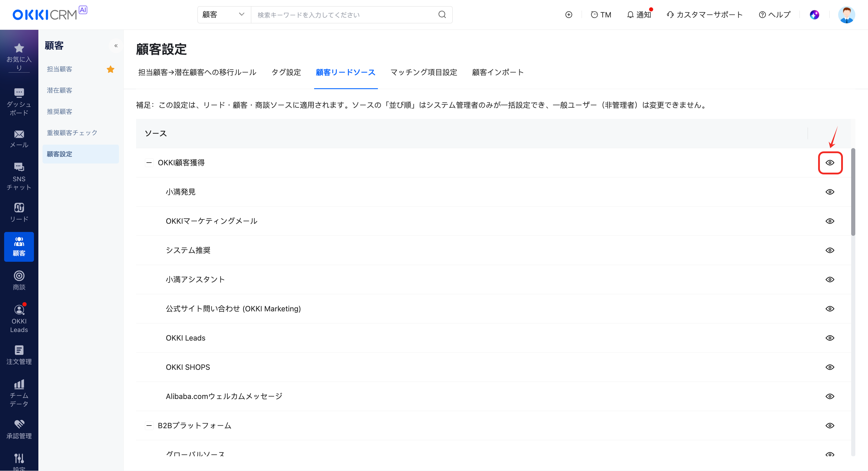The width and height of the screenshot is (868, 471).
Task: Open the user avatar profile menu
Action: (x=846, y=14)
